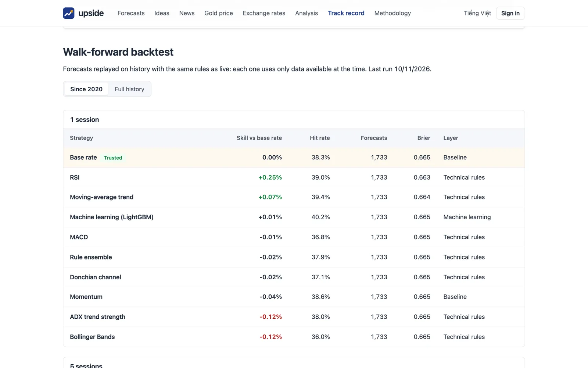The width and height of the screenshot is (588, 368).
Task: Switch language to Tiếng Việt
Action: [477, 13]
